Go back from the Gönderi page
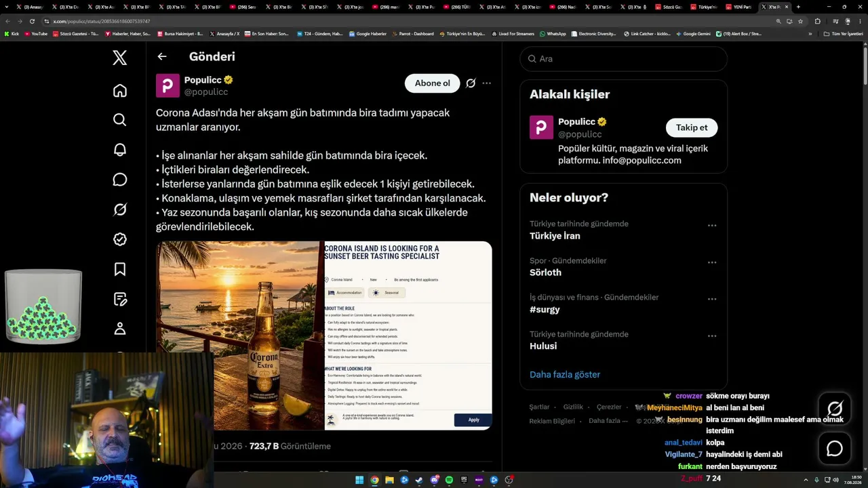The width and height of the screenshot is (868, 488). coord(162,57)
